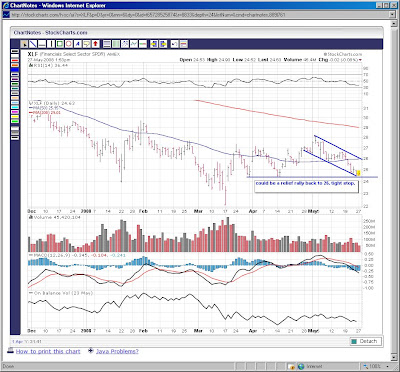This screenshot has width=400, height=372.
Task: Click the plus icon beside Java Problems
Action: (x=90, y=351)
